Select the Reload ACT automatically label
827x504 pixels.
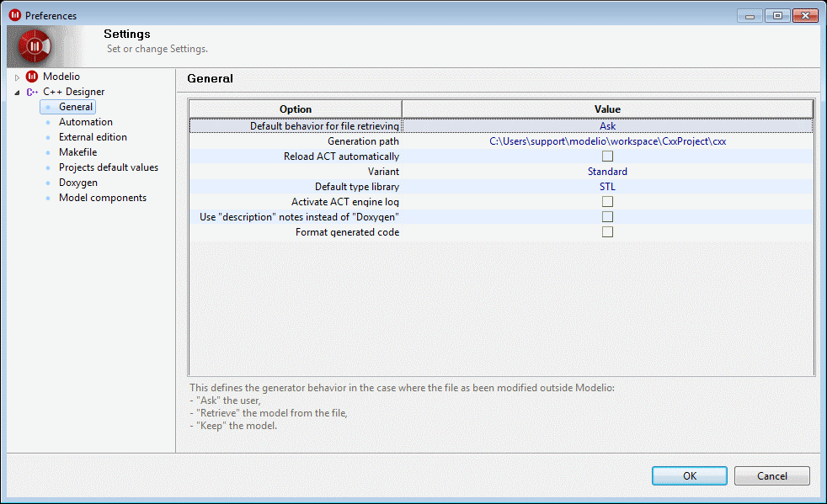click(341, 157)
